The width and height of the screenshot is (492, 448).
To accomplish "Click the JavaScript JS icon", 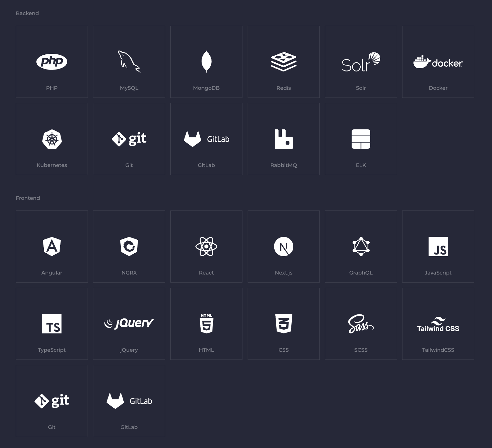I will tap(438, 247).
